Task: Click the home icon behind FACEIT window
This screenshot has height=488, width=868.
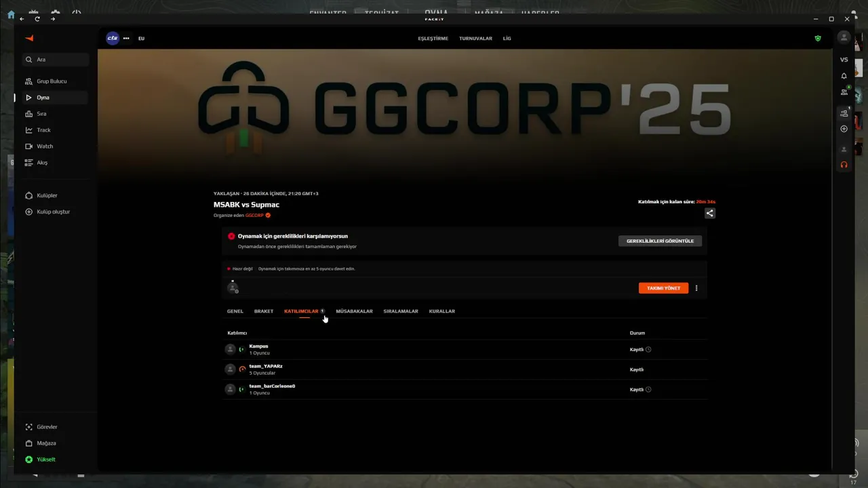Action: pos(10,14)
